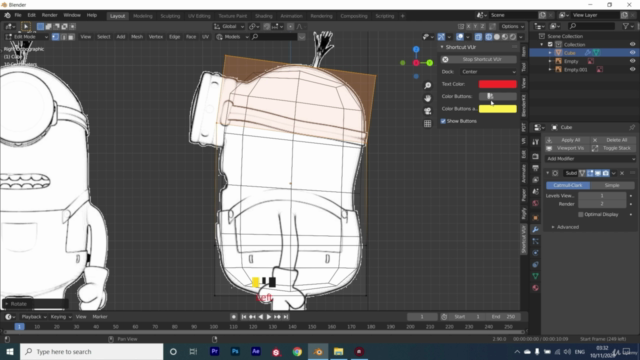Open Vertex menu in viewport header
640x360 pixels.
pyautogui.click(x=156, y=37)
